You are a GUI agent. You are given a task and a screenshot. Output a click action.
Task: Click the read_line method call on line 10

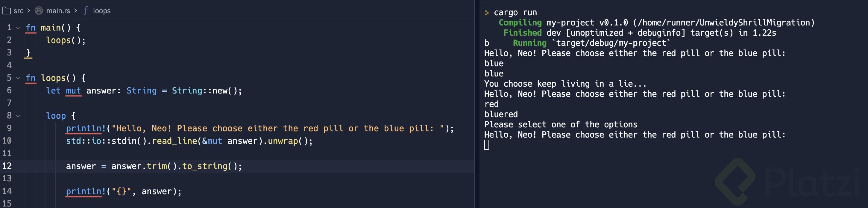174,141
